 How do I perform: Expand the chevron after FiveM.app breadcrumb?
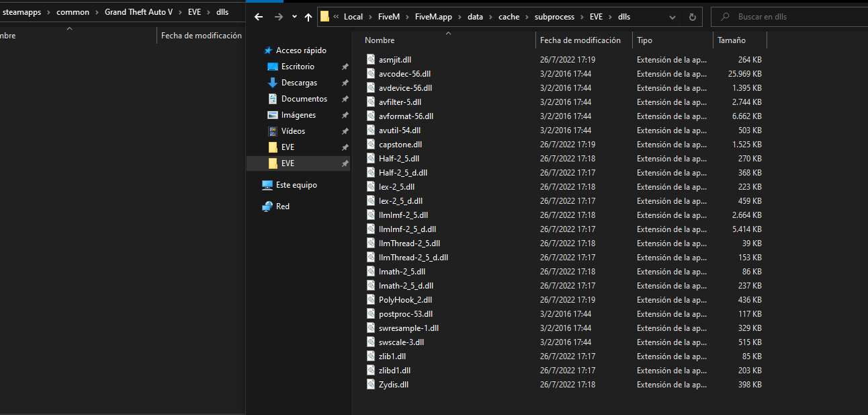(x=460, y=17)
